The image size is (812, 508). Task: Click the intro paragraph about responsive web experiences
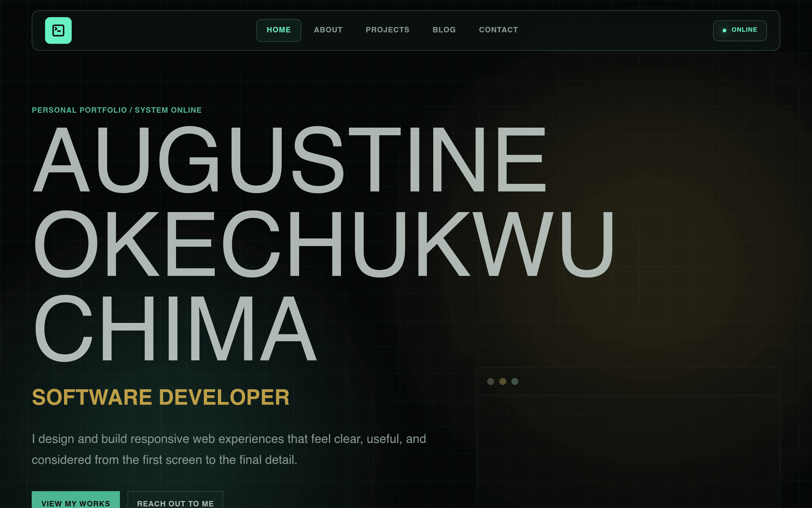pyautogui.click(x=229, y=449)
